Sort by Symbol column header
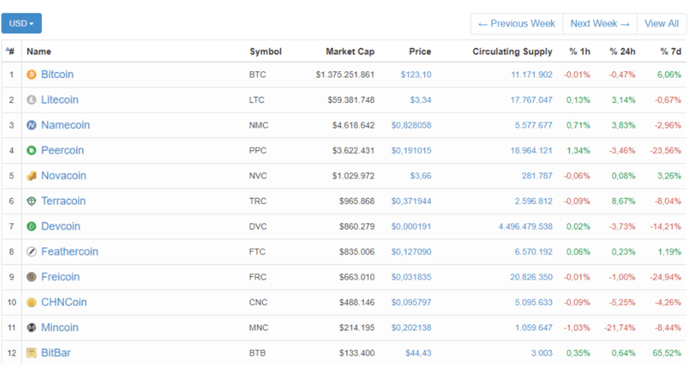Screen dimensions: 696x365 point(265,52)
